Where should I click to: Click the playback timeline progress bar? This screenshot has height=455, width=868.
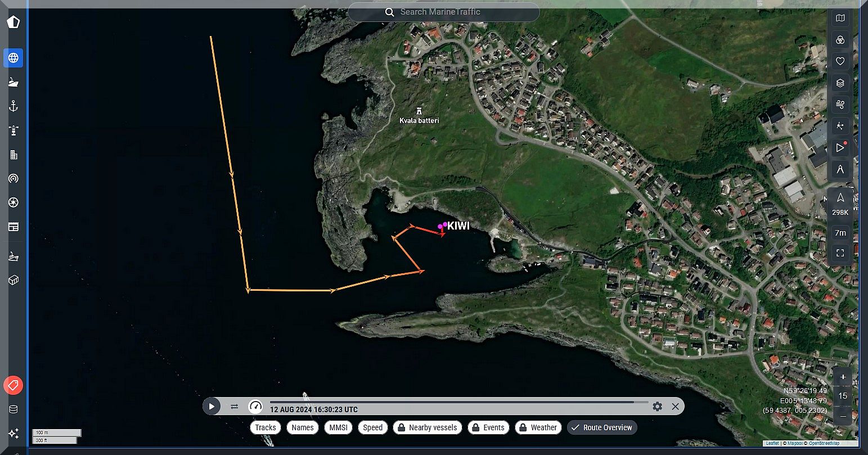[451, 402]
